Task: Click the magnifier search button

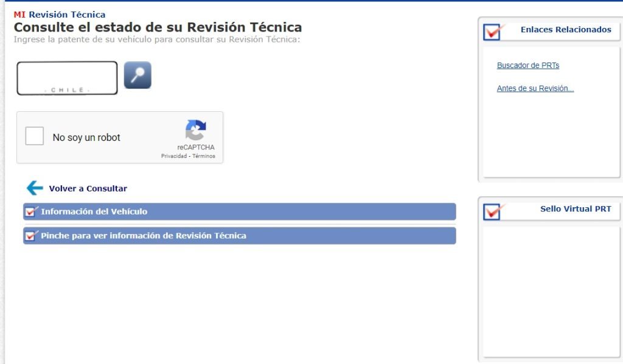Action: (x=137, y=75)
